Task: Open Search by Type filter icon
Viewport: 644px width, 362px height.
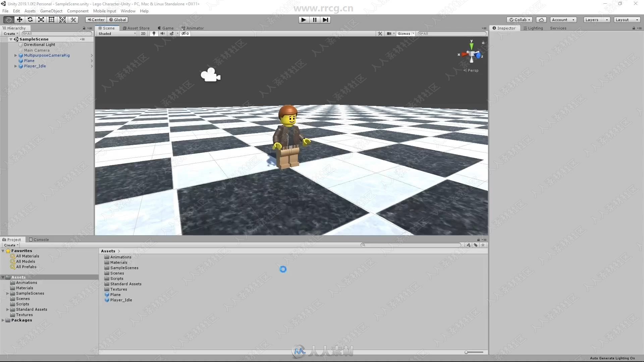Action: point(469,245)
